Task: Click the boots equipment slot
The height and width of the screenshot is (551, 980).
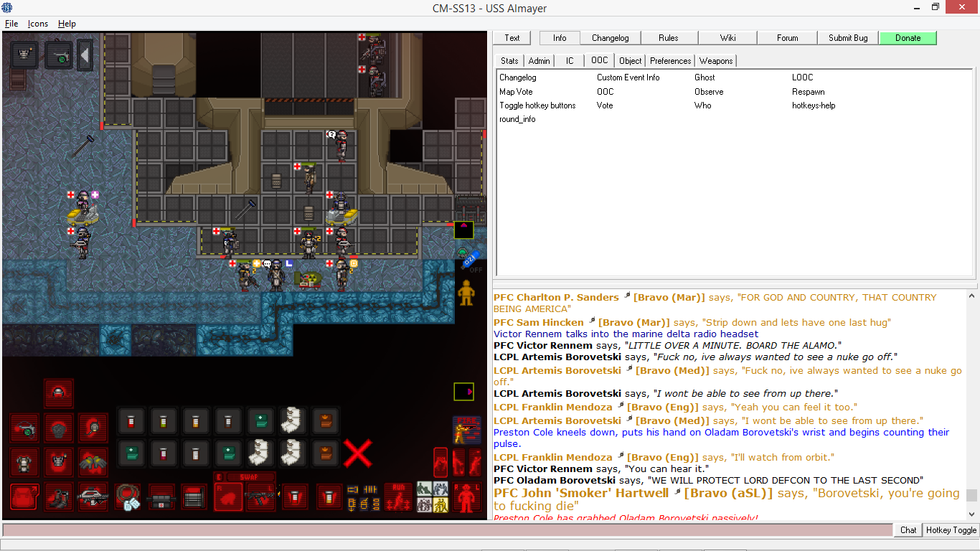Action: [x=58, y=496]
